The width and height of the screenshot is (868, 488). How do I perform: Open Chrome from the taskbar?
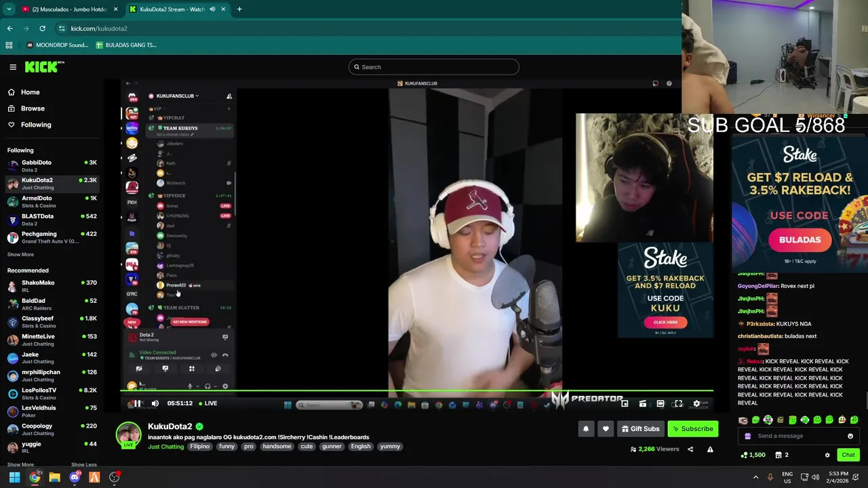tap(35, 478)
